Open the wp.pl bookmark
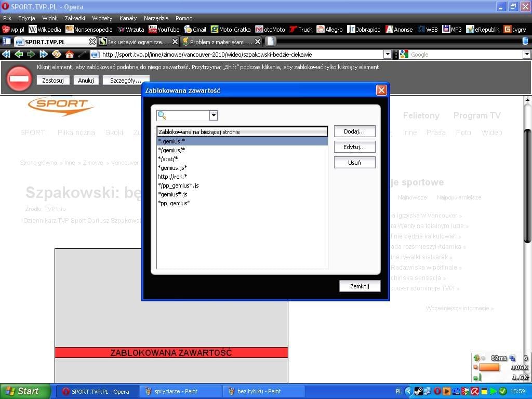 coord(13,30)
